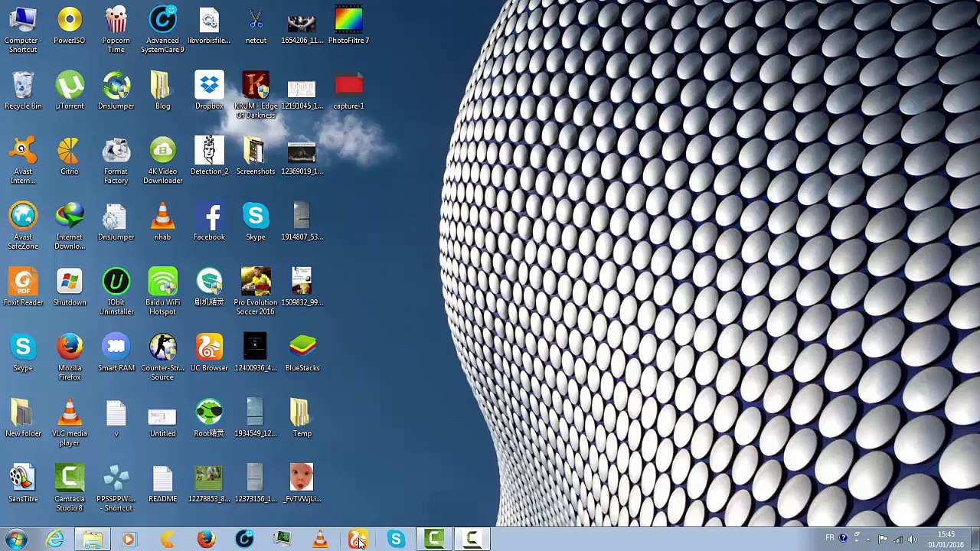Open UC Browser desktop shortcut

209,353
